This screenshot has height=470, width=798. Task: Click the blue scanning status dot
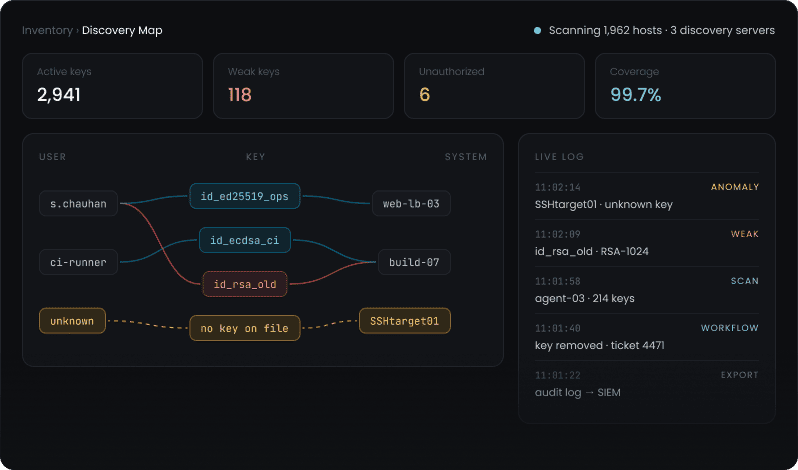537,31
